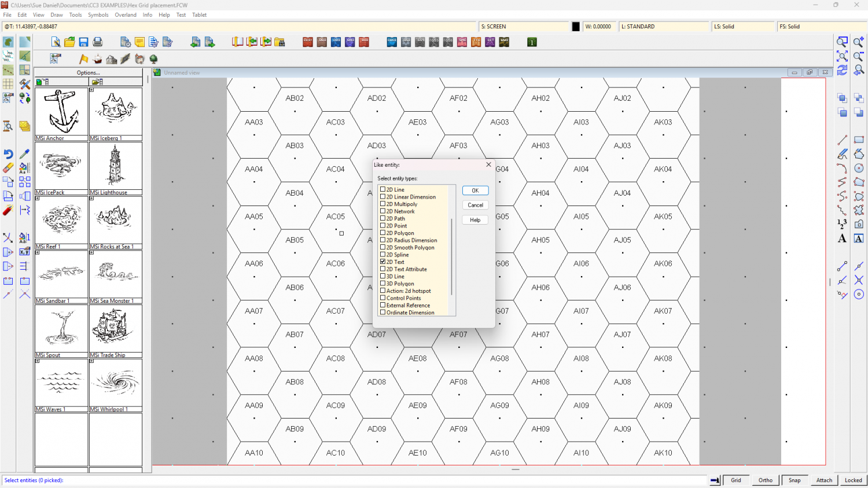Open the Overland menu
Image resolution: width=868 pixels, height=488 pixels.
tap(126, 15)
